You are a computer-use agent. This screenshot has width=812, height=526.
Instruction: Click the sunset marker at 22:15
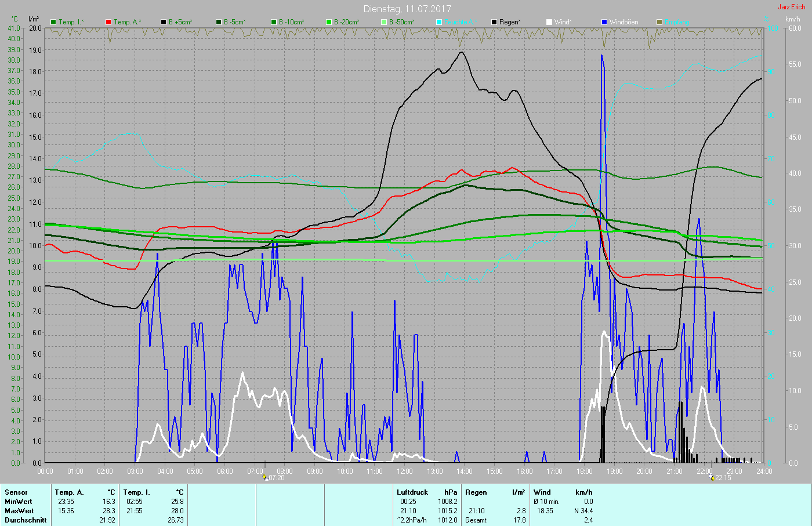pos(711,477)
